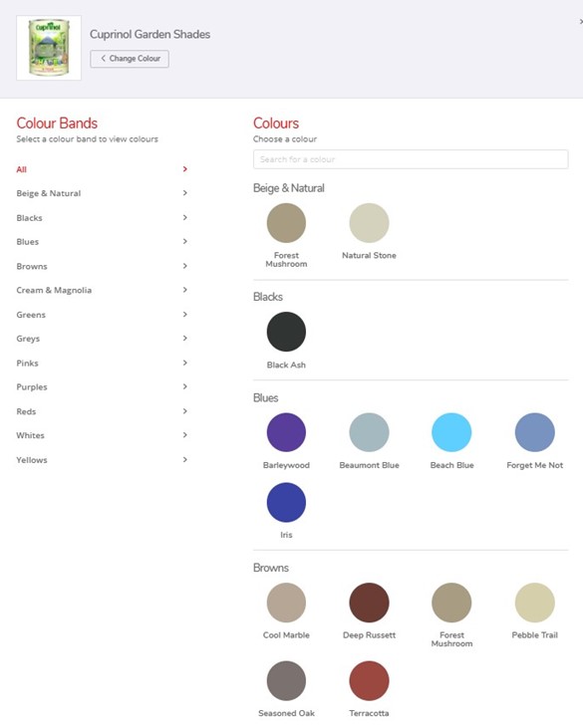Select the Browns colour band

pos(102,266)
